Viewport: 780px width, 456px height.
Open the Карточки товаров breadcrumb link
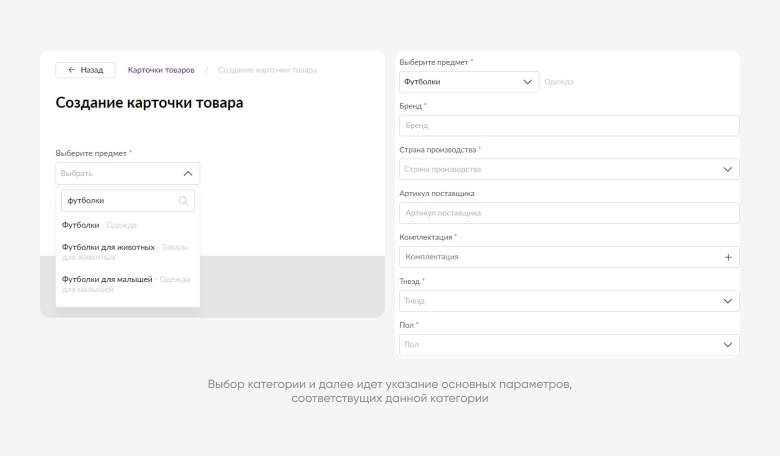(161, 70)
